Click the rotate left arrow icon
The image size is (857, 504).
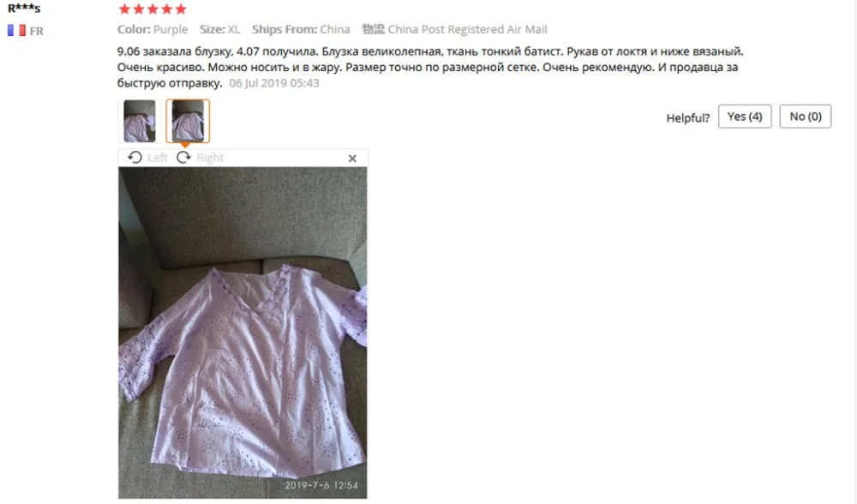click(135, 158)
